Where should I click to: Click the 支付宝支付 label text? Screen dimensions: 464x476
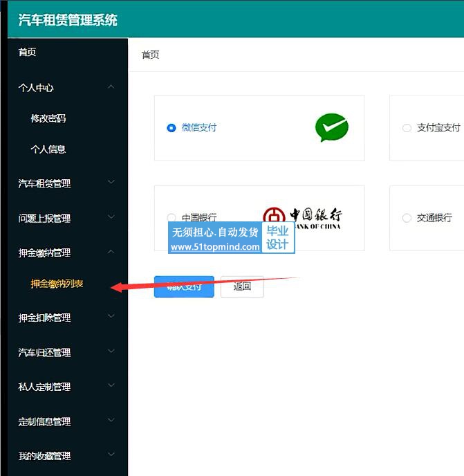(x=438, y=127)
